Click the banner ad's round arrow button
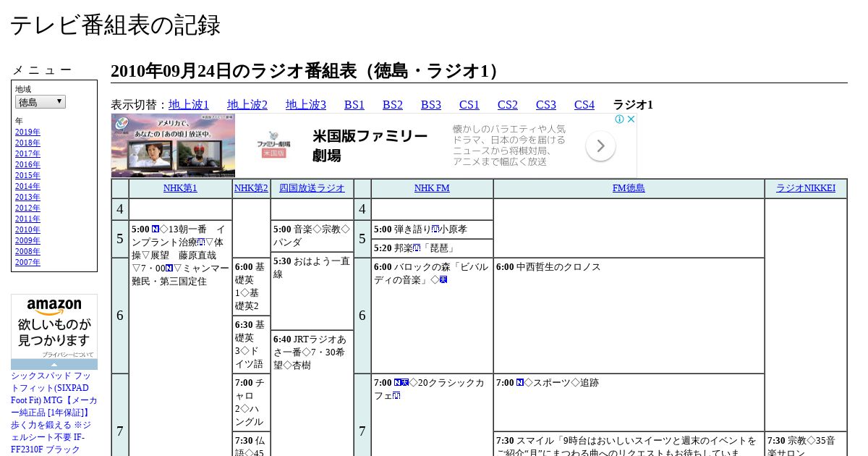868x456 pixels. pyautogui.click(x=600, y=146)
